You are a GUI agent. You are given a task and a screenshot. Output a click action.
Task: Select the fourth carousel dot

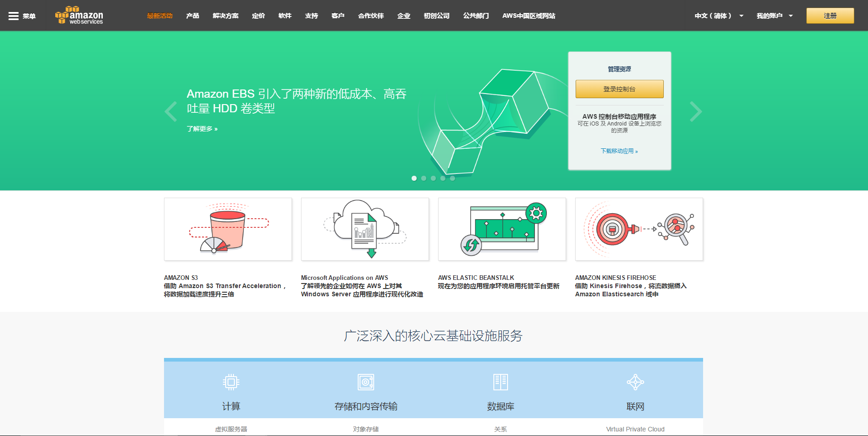point(443,179)
